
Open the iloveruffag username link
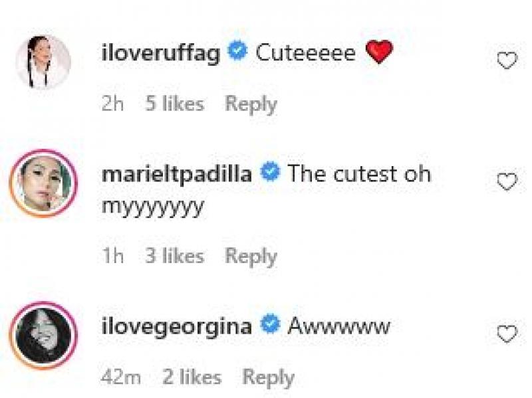click(160, 53)
